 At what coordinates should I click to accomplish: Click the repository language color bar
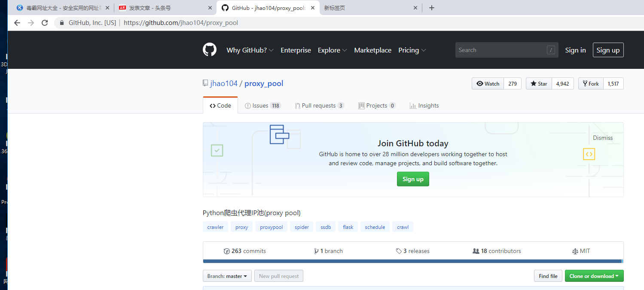[x=412, y=261]
